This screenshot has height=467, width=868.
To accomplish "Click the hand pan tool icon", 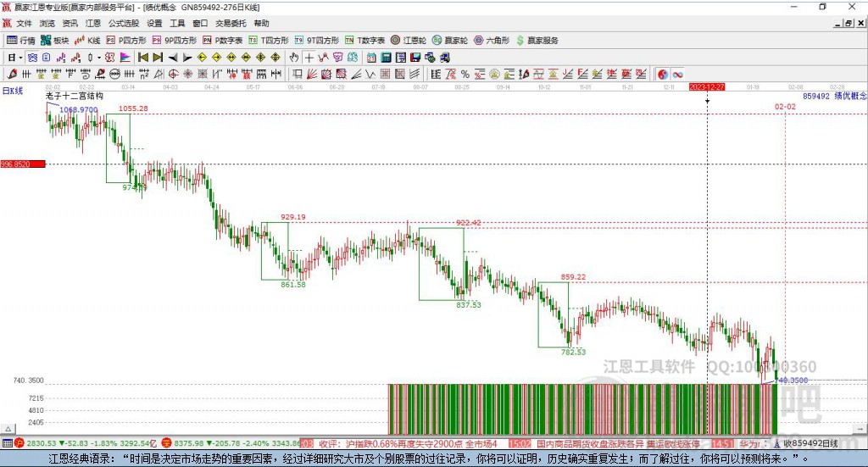I will pos(294,58).
